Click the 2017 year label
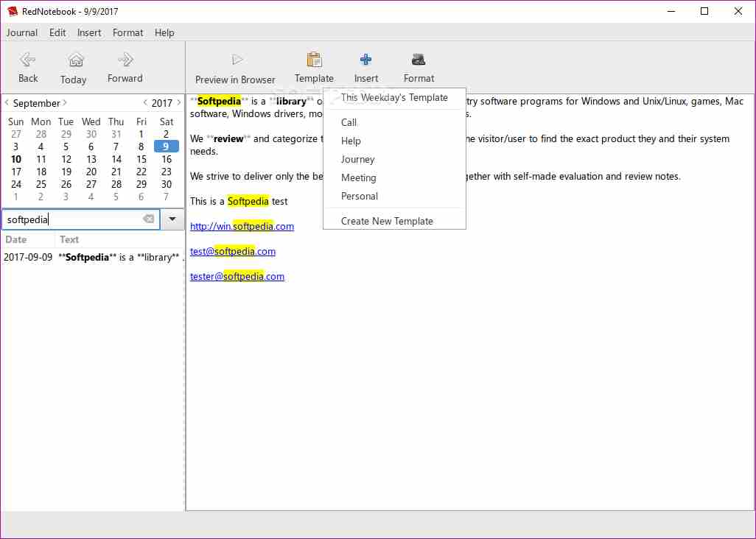This screenshot has height=539, width=756. tap(162, 103)
